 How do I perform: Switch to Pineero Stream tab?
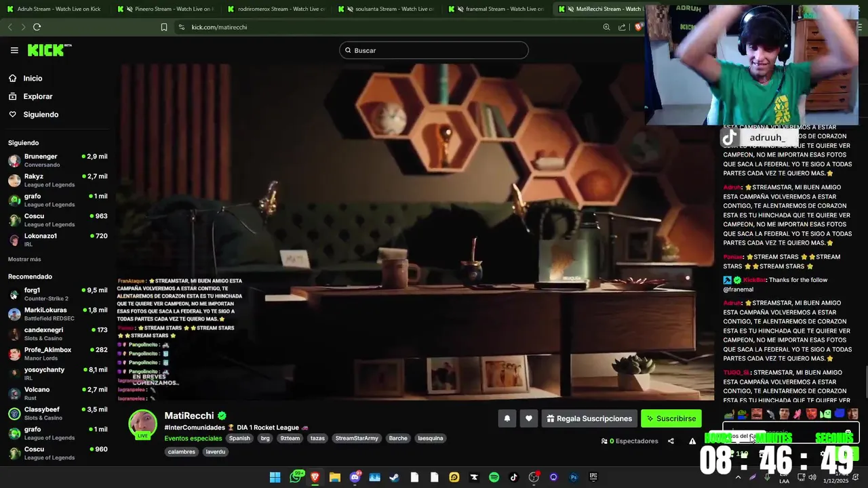165,9
